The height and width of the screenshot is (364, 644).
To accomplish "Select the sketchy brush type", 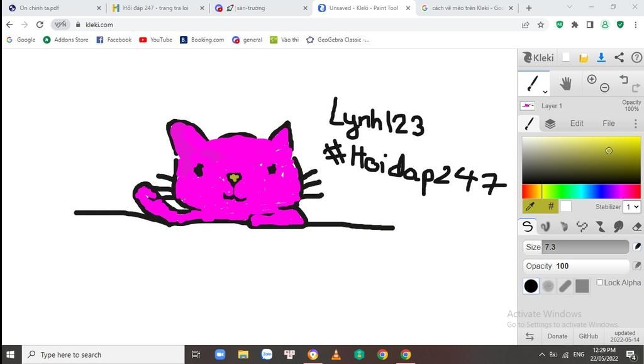I will (564, 227).
